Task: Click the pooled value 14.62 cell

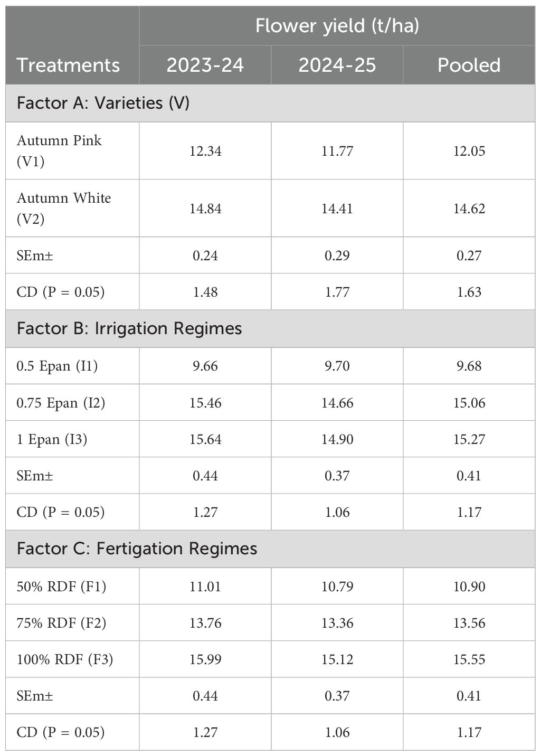Action: point(469,209)
